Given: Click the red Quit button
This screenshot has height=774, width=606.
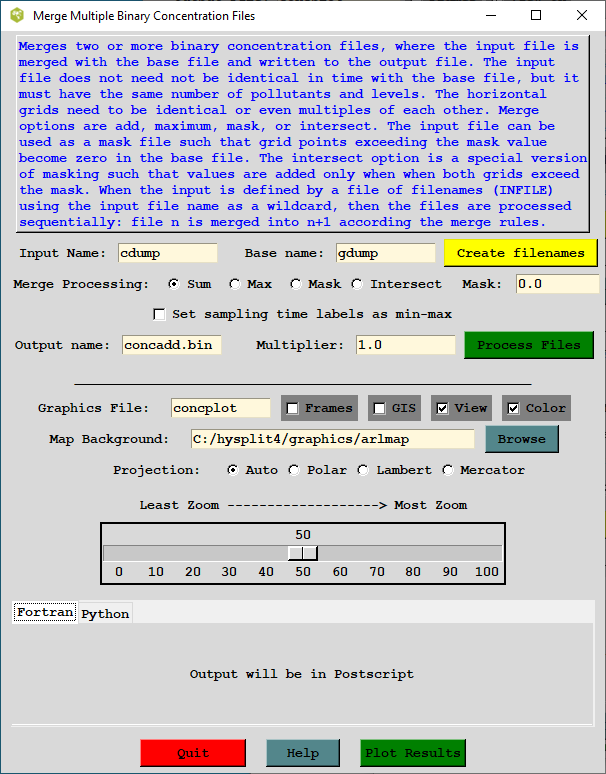Looking at the screenshot, I should [x=192, y=753].
